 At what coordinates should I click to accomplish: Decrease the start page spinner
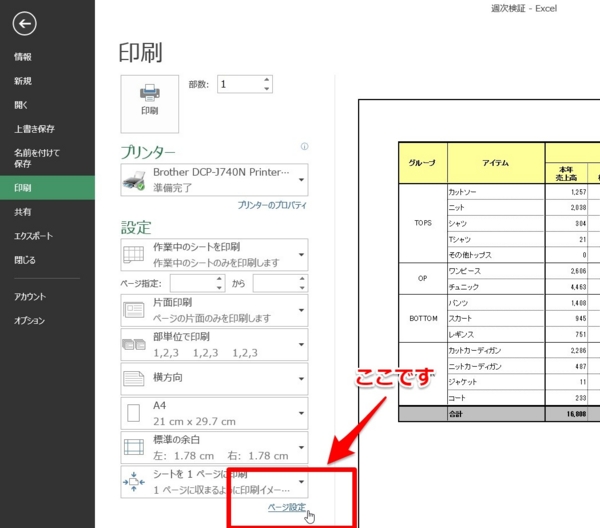tap(219, 288)
